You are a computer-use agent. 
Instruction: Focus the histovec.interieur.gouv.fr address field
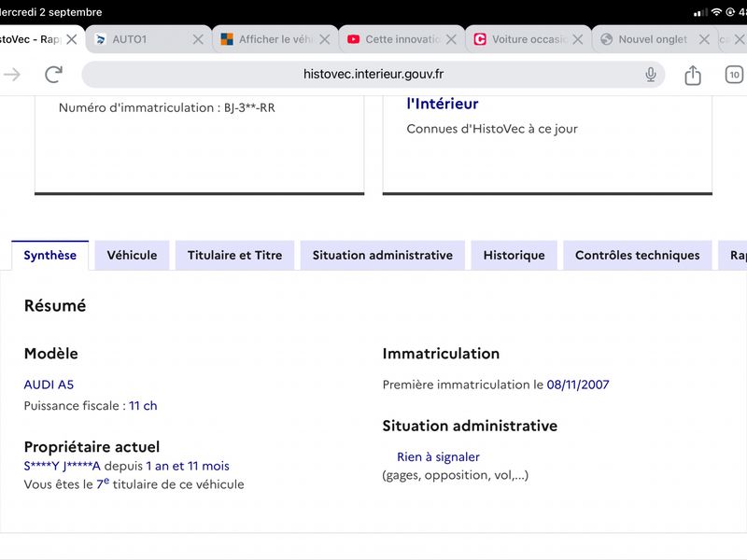(373, 75)
